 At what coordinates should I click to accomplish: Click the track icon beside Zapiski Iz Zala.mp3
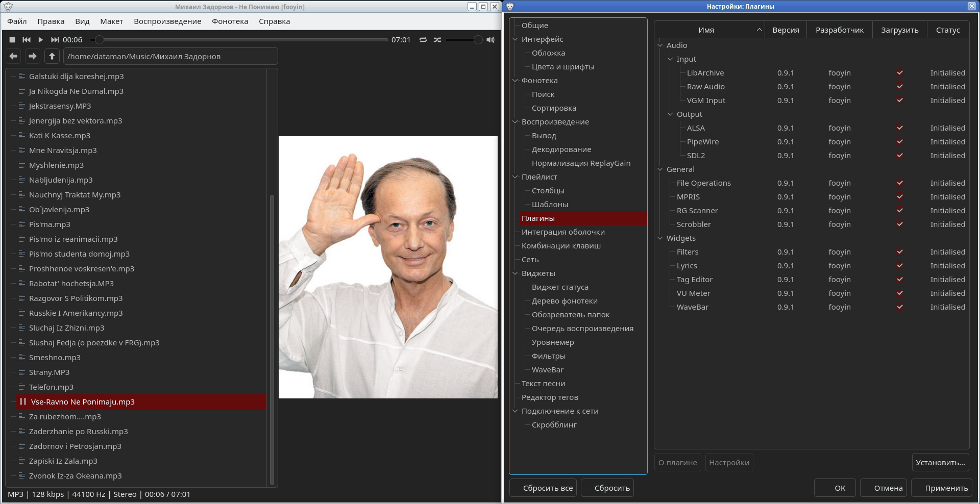click(22, 461)
